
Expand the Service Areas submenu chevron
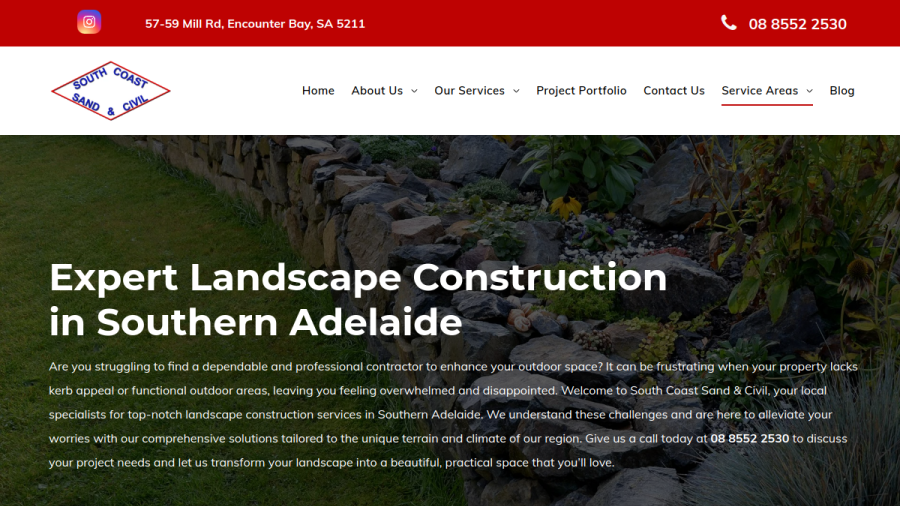(809, 91)
